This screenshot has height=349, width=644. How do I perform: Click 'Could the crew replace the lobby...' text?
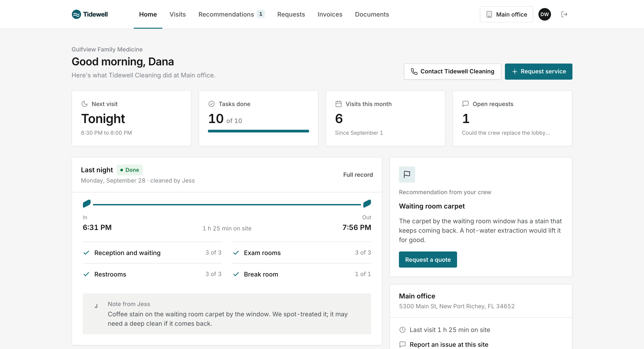(506, 133)
